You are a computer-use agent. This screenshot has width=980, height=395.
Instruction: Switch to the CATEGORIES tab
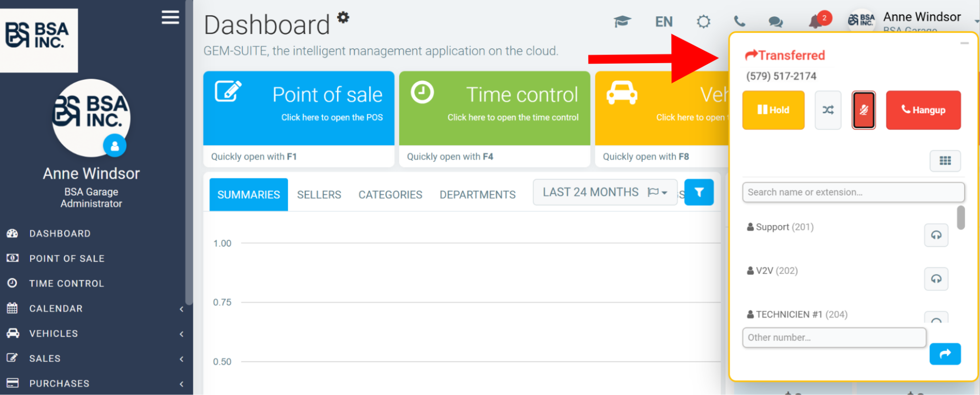(390, 195)
